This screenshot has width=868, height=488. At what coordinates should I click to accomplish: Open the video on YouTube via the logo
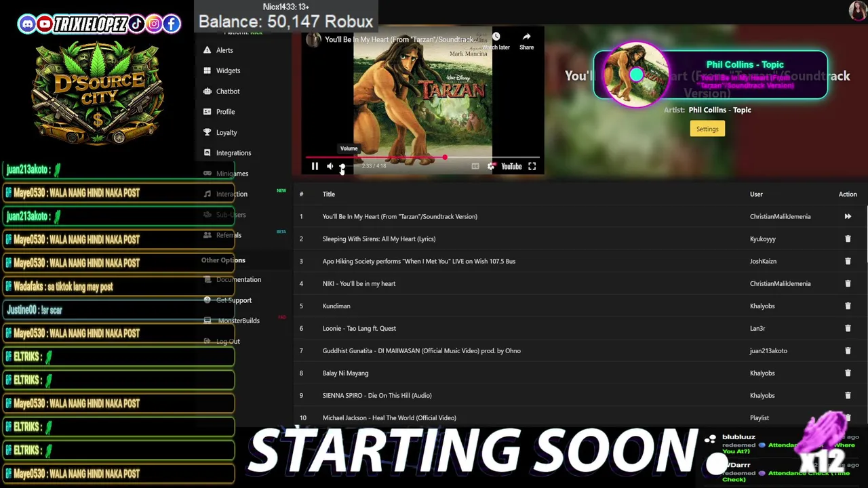(x=511, y=166)
